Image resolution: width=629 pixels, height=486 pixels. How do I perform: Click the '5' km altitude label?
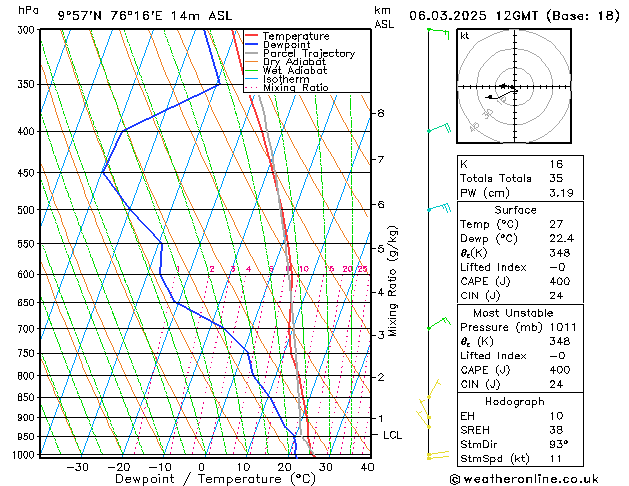pos(381,249)
